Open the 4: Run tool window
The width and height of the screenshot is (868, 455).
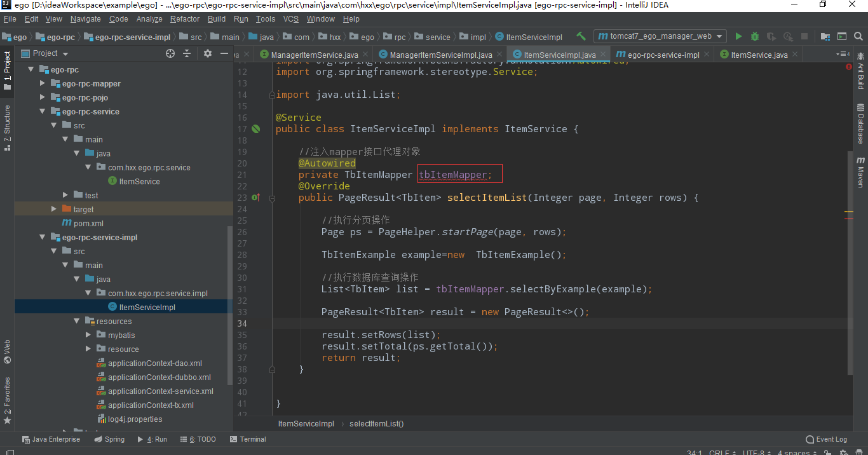(x=152, y=439)
